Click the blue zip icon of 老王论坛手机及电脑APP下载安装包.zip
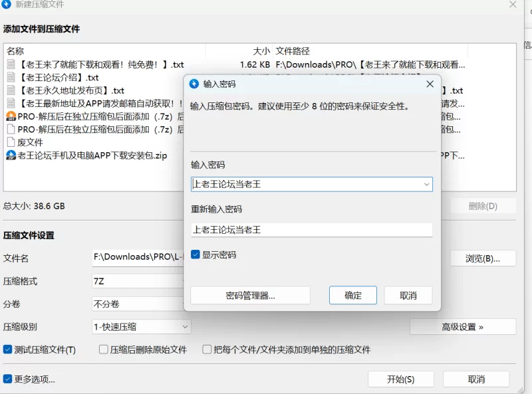 (11, 155)
